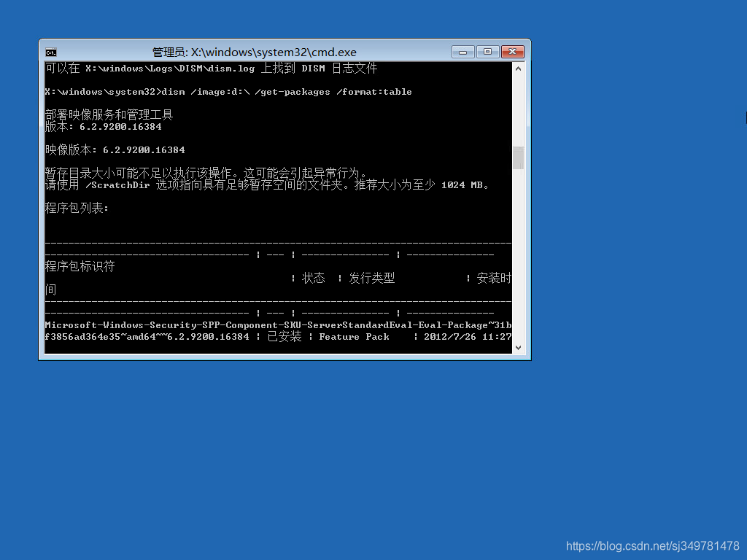Click the title bar text cmd.exe
Screen dimensions: 747x560
[x=254, y=52]
